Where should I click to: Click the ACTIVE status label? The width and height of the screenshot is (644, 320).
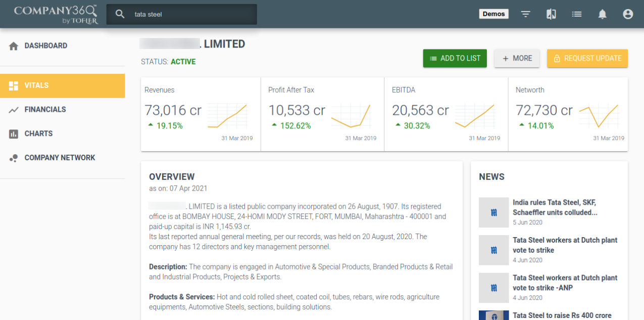point(183,62)
